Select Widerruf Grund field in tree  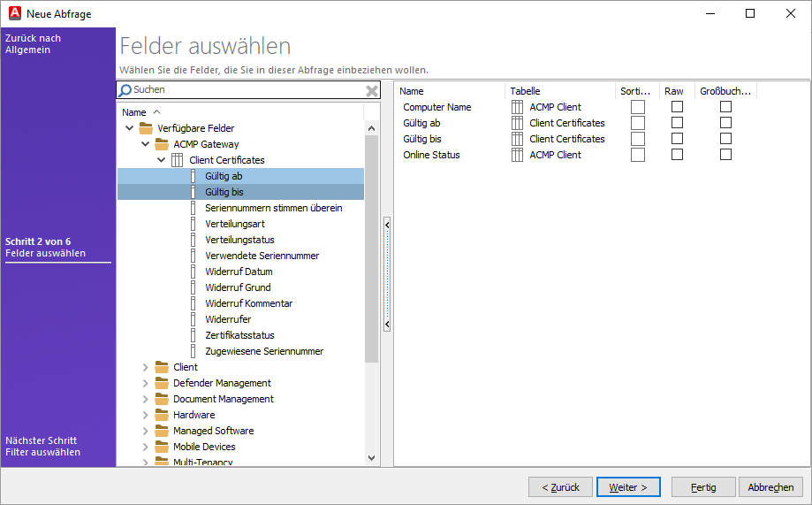(x=238, y=287)
